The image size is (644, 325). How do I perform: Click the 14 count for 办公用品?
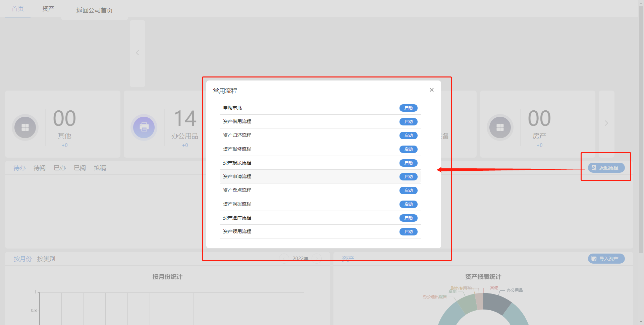coord(185,118)
